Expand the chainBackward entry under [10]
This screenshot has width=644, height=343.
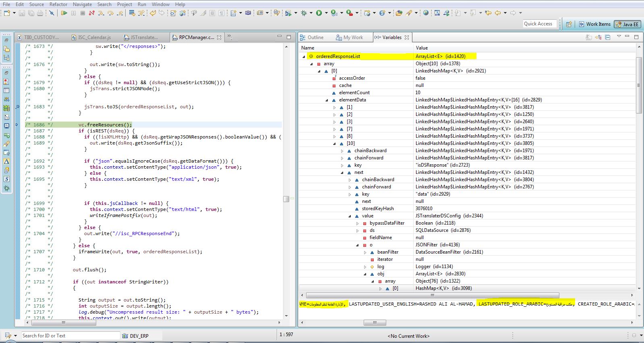pyautogui.click(x=342, y=151)
